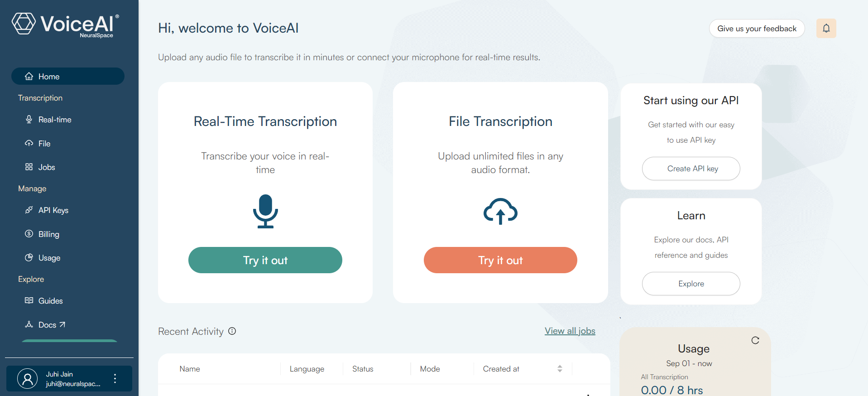The width and height of the screenshot is (868, 396).
Task: Click the Sep 01 - now date range
Action: 689,363
